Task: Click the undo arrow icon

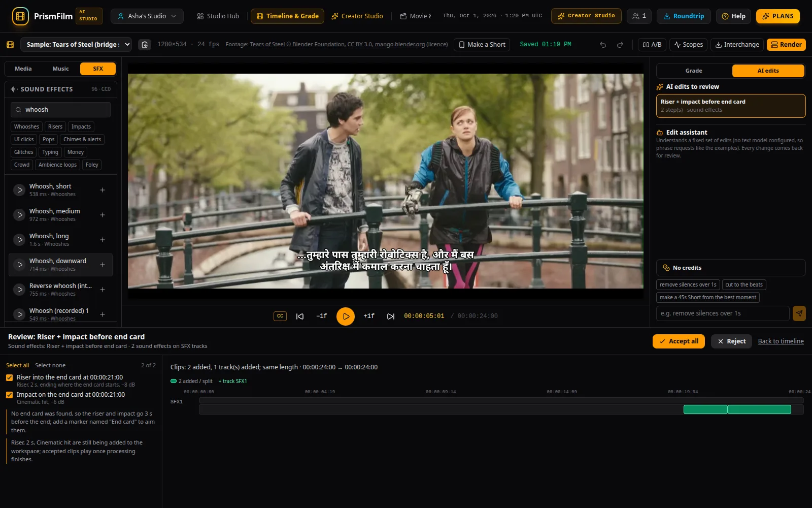Action: (603, 45)
